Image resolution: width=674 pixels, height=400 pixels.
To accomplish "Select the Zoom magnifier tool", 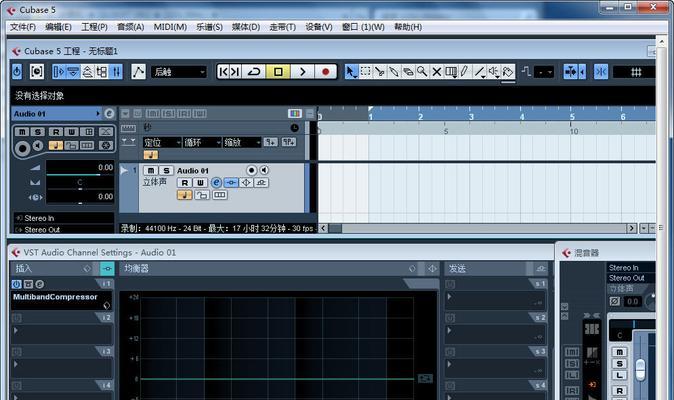I will [x=422, y=71].
